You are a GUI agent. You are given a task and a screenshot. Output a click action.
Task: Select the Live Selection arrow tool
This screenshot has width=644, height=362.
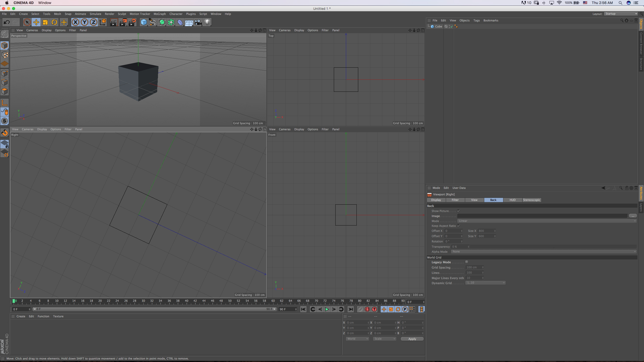27,22
